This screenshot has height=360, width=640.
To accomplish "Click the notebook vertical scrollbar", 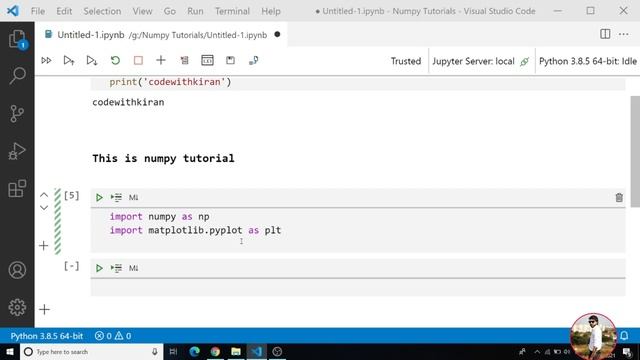I will pyautogui.click(x=635, y=151).
